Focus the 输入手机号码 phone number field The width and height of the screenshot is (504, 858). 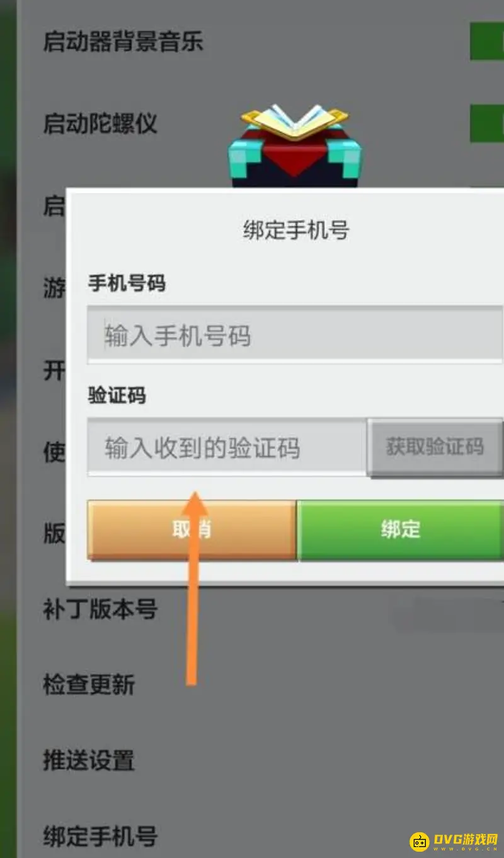click(x=295, y=335)
